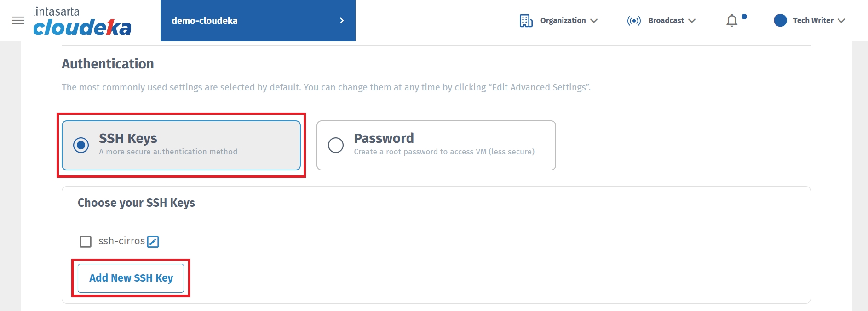Open the notifications bell
The height and width of the screenshot is (311, 868).
coord(732,21)
